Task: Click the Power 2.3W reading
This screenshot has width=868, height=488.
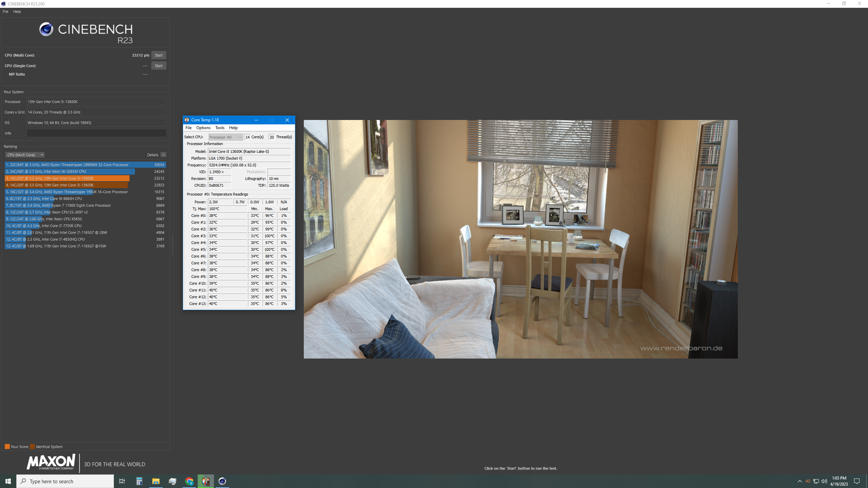Action: click(220, 202)
